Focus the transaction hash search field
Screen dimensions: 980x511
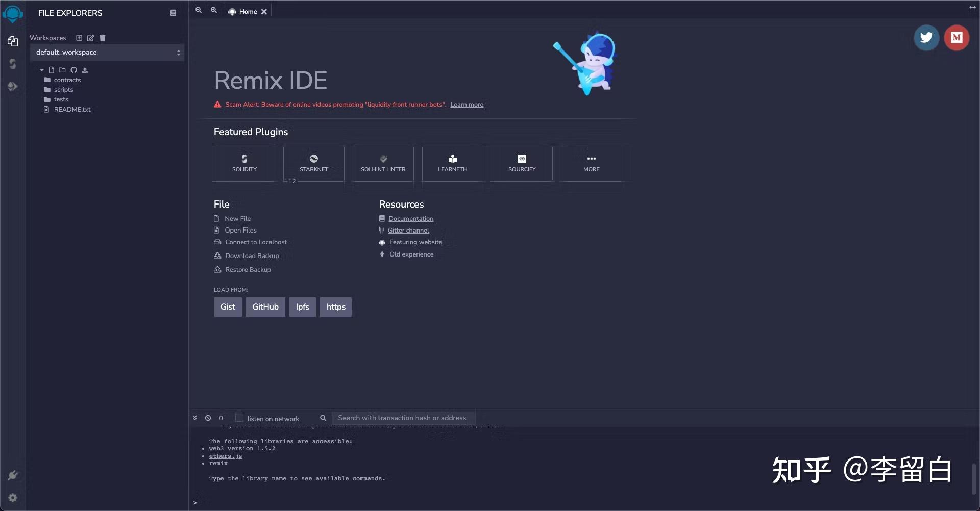pyautogui.click(x=403, y=418)
